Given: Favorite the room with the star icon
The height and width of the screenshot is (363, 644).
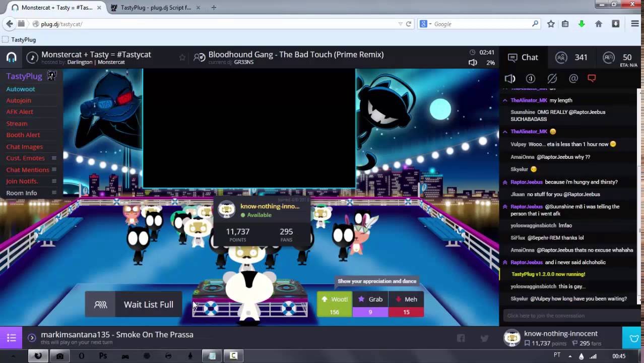Looking at the screenshot, I should [182, 57].
